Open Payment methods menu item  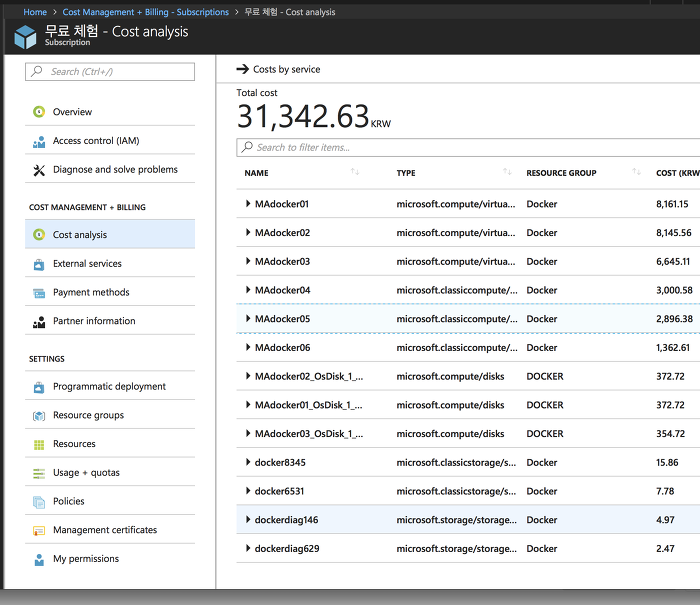[110, 292]
